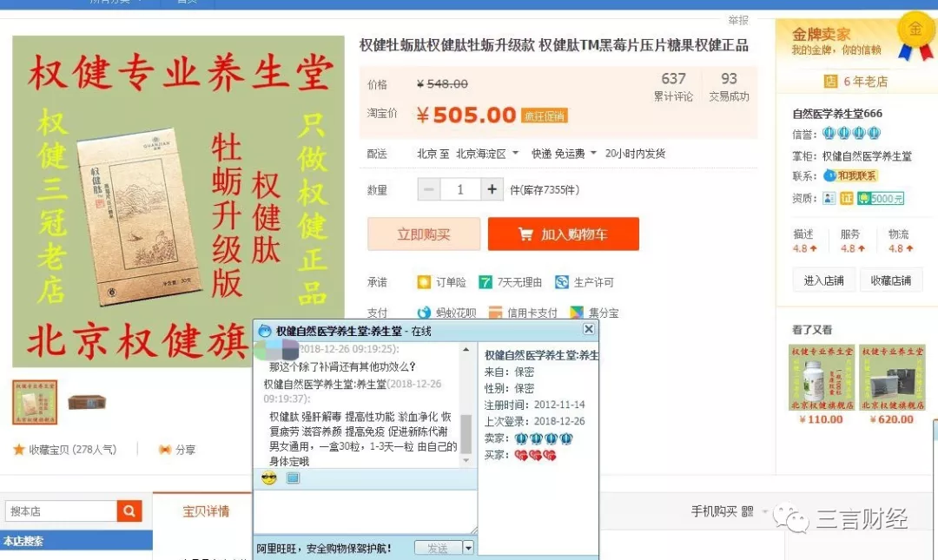Click the 立即购买 buy now button
The height and width of the screenshot is (560, 938).
point(424,234)
